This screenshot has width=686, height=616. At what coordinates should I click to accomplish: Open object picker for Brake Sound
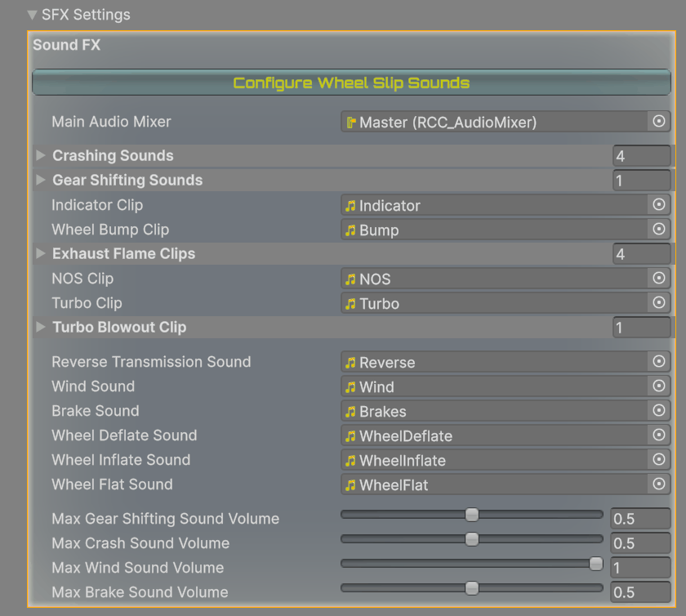click(659, 410)
